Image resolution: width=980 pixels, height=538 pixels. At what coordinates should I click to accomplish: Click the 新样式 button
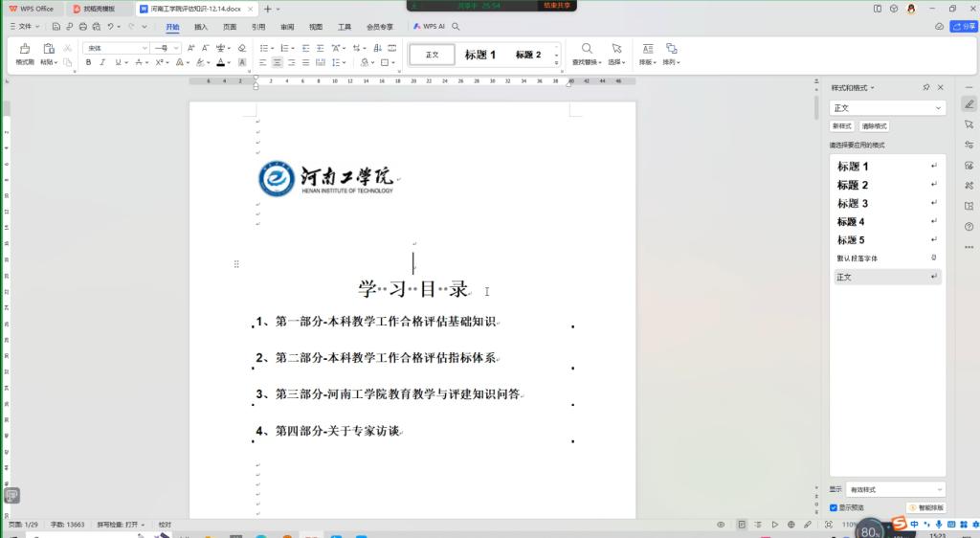pyautogui.click(x=842, y=125)
